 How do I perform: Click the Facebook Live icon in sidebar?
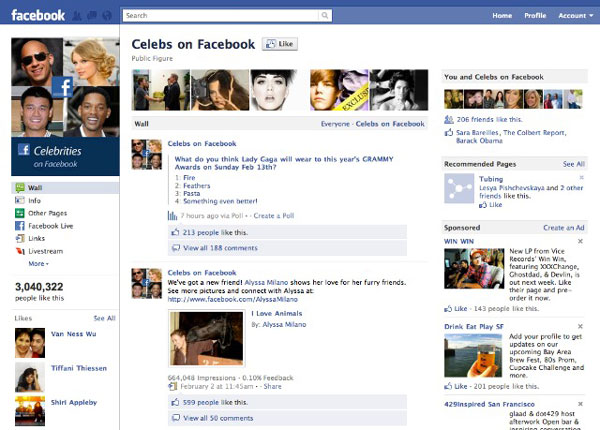tap(20, 226)
